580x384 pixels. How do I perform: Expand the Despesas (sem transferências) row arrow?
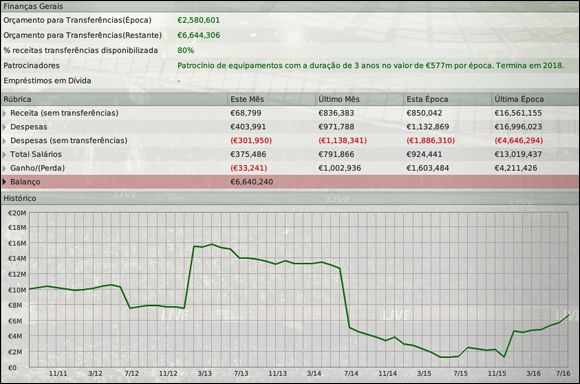pos(4,141)
